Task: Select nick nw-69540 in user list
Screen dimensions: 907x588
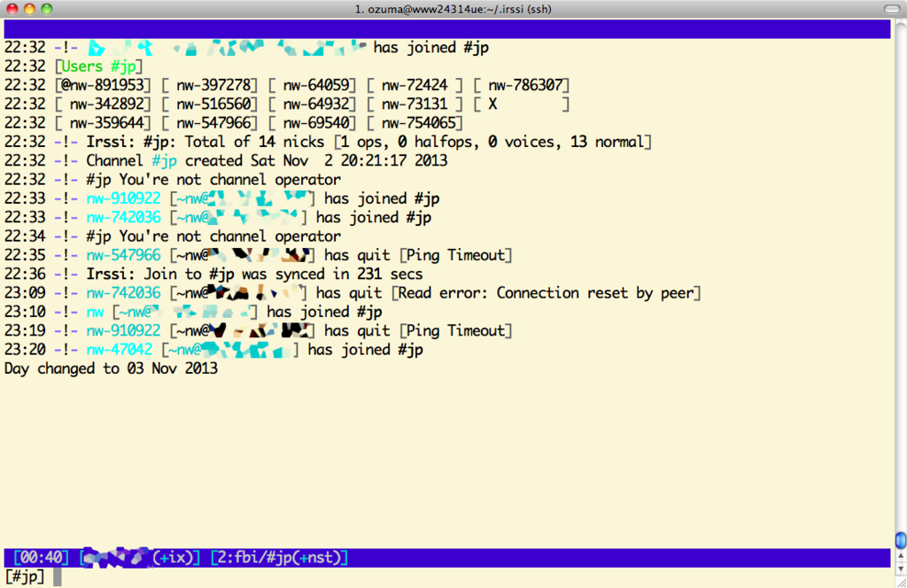Action: [x=316, y=122]
